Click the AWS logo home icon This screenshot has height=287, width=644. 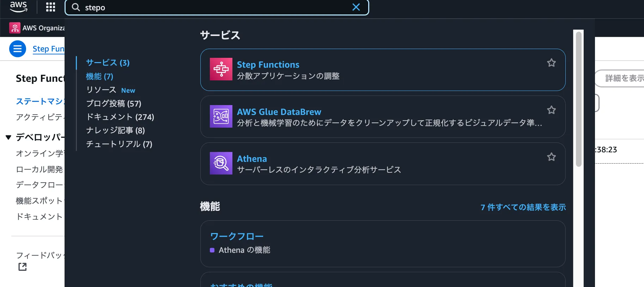18,7
